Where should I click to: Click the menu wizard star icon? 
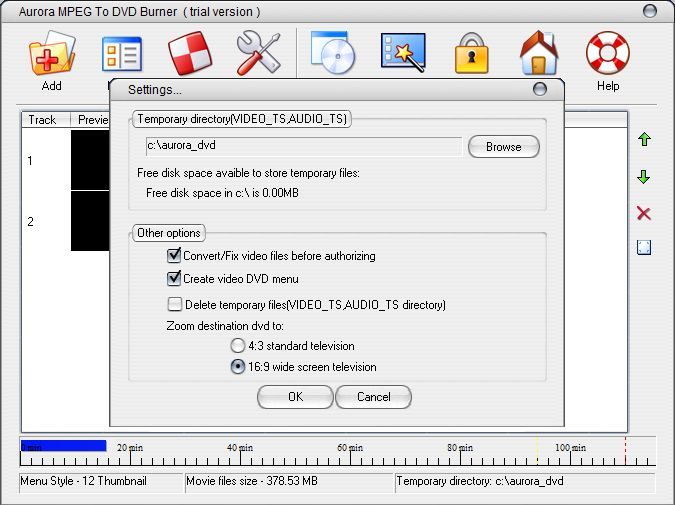(x=403, y=53)
